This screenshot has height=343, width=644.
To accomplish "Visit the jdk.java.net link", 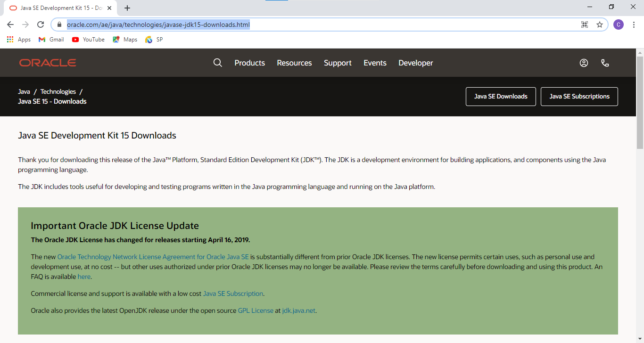I will pyautogui.click(x=298, y=310).
